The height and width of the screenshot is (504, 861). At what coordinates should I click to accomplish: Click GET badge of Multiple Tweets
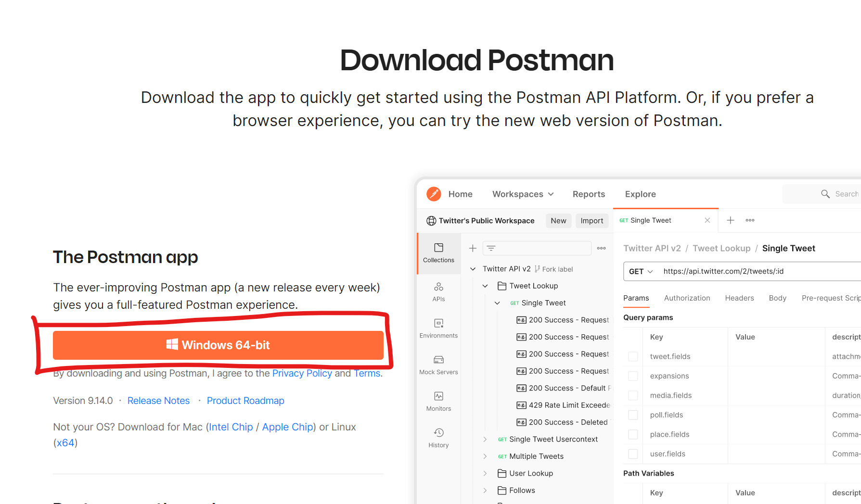coord(502,456)
